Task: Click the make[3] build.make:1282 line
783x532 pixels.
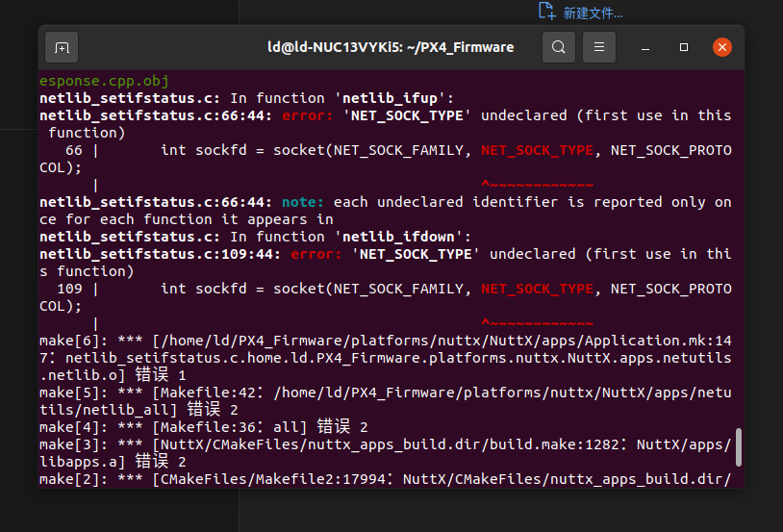Action: pos(385,444)
